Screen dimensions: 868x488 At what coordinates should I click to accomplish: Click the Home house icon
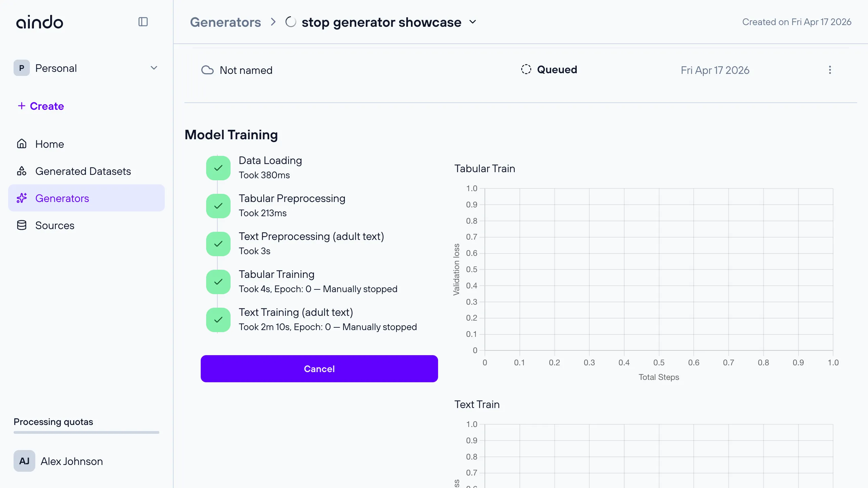pyautogui.click(x=22, y=144)
